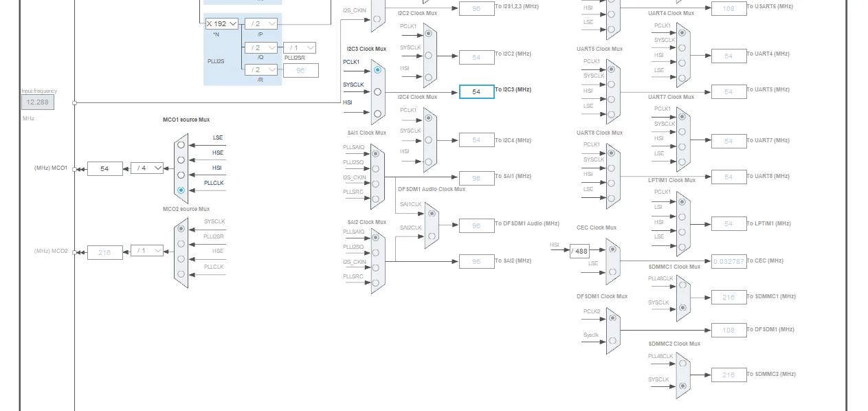The height and width of the screenshot is (411, 868).
Task: Open the PLLI2S /Q divider dropdown
Action: click(x=261, y=48)
